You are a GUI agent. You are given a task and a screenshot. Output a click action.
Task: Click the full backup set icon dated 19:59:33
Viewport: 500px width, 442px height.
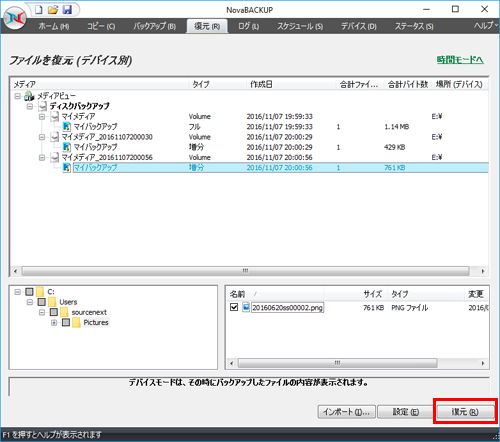[x=67, y=127]
